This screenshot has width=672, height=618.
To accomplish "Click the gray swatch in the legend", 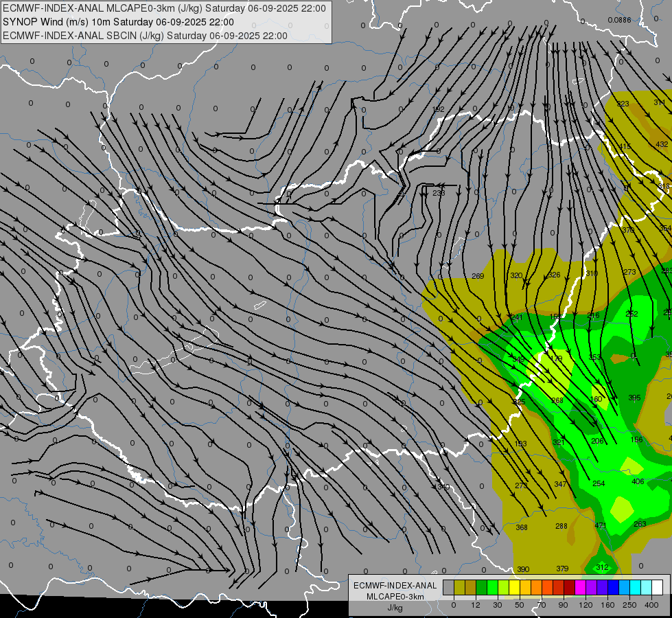I will (x=448, y=587).
